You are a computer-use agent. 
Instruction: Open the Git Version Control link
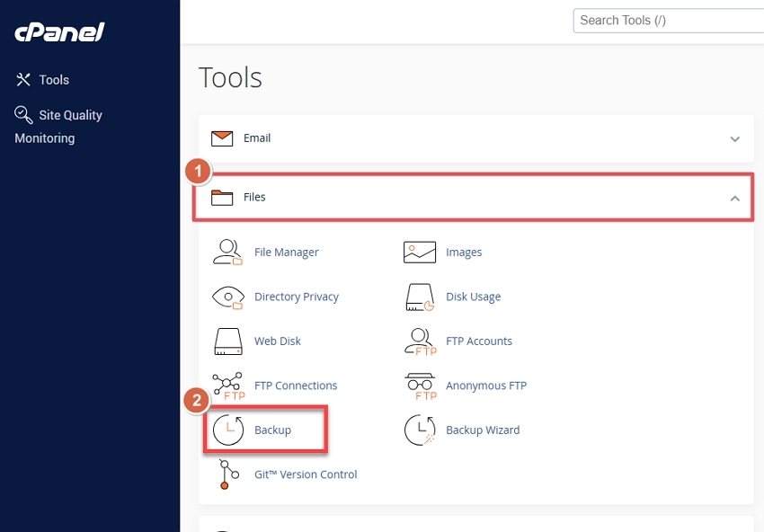coord(306,474)
